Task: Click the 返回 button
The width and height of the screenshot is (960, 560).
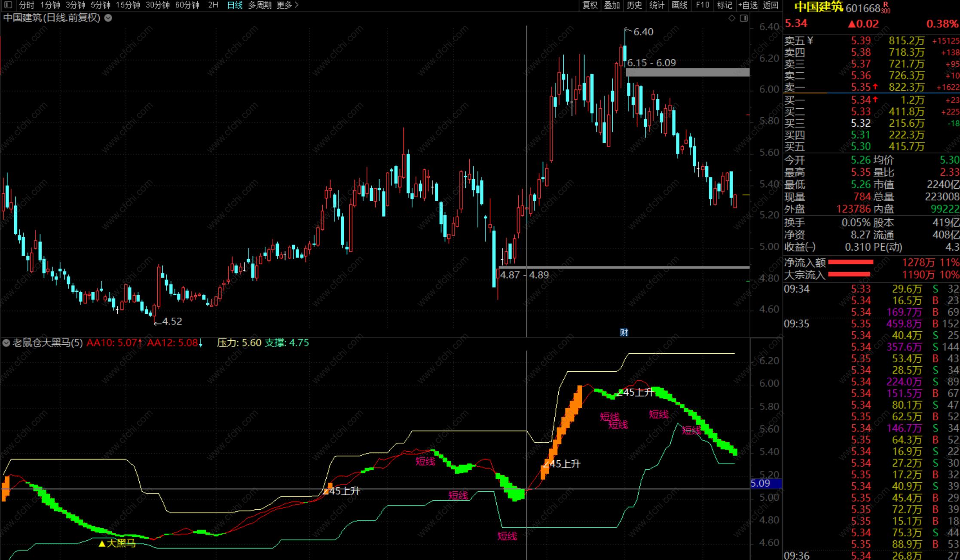Action: [770, 5]
